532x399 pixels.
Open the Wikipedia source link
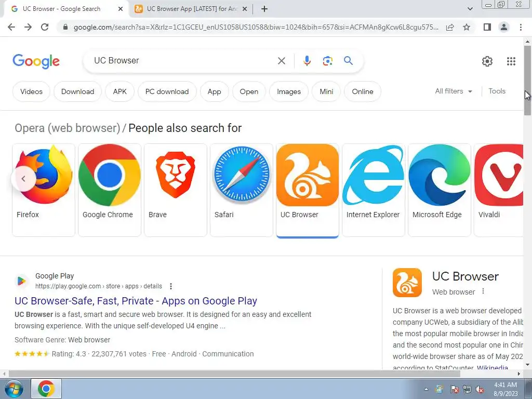(x=493, y=367)
